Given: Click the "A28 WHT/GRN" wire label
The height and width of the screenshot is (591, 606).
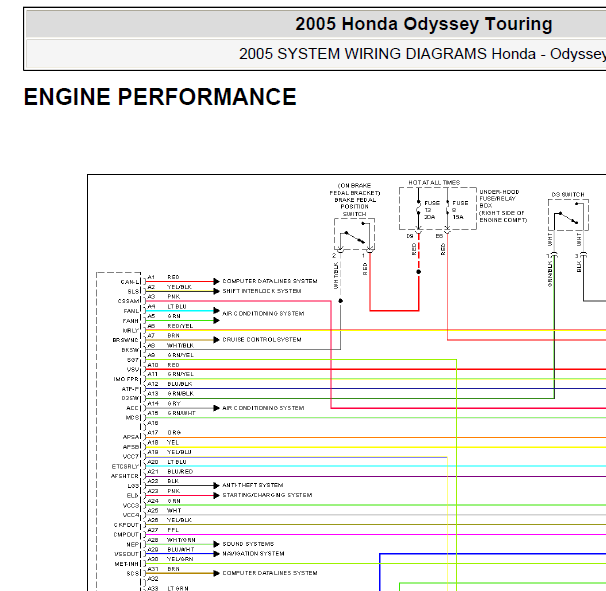Looking at the screenshot, I should click(x=172, y=540).
